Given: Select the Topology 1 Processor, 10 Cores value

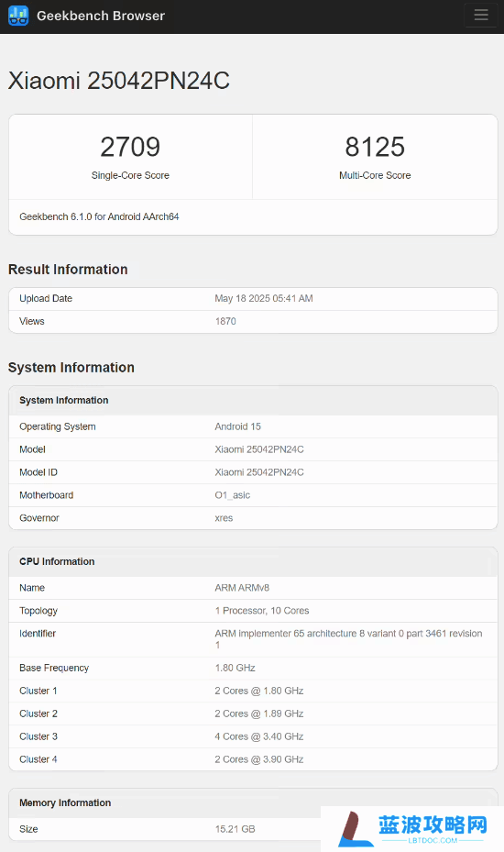Looking at the screenshot, I should (x=262, y=611).
